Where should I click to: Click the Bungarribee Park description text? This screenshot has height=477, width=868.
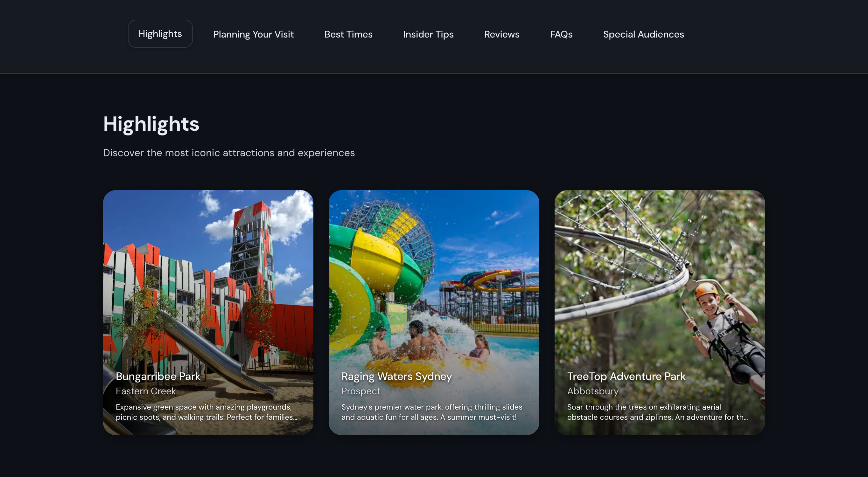pyautogui.click(x=206, y=412)
